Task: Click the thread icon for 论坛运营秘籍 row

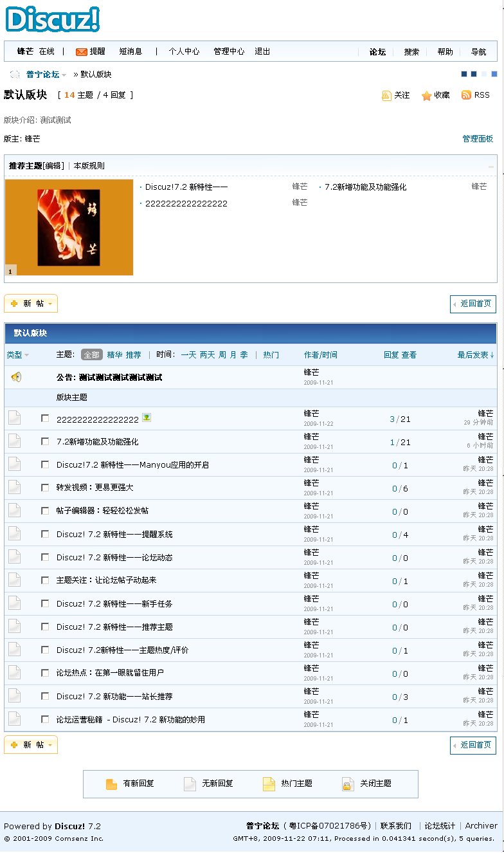Action: pos(14,719)
